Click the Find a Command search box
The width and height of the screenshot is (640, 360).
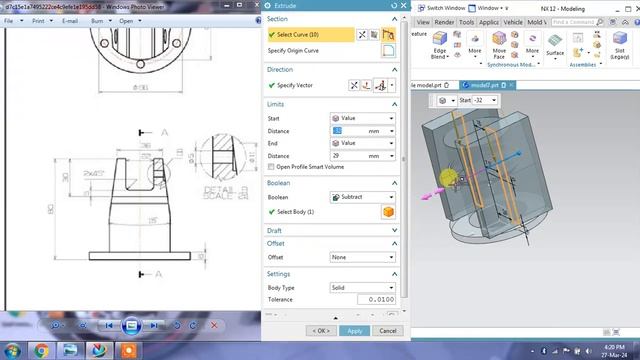coord(578,22)
